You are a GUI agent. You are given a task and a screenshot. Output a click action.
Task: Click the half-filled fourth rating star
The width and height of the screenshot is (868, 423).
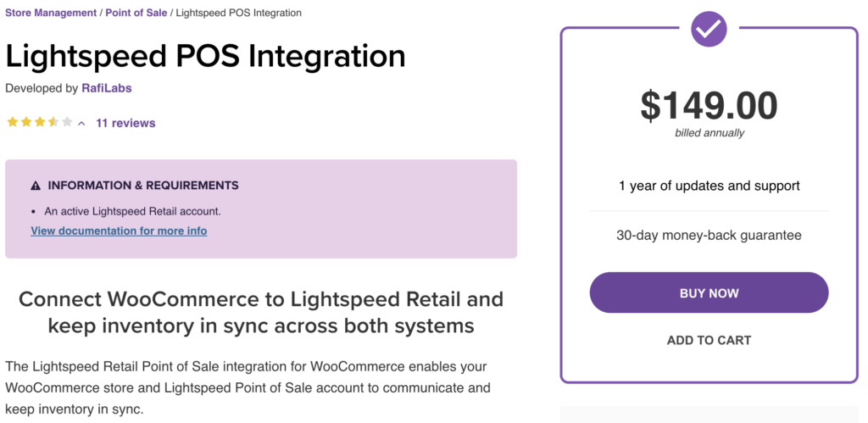pyautogui.click(x=53, y=122)
